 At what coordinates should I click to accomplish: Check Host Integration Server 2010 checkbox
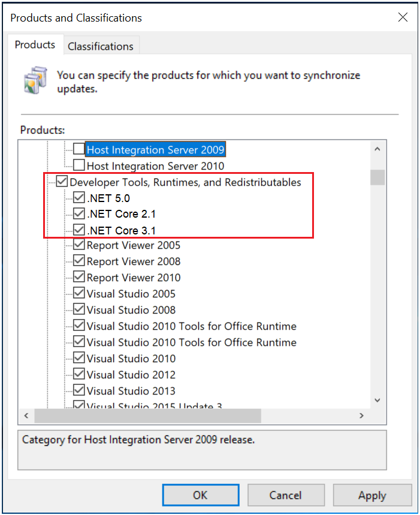(x=78, y=165)
